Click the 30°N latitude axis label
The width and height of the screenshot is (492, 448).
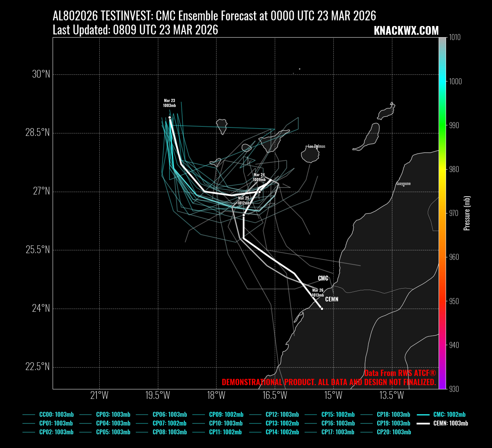tap(41, 74)
